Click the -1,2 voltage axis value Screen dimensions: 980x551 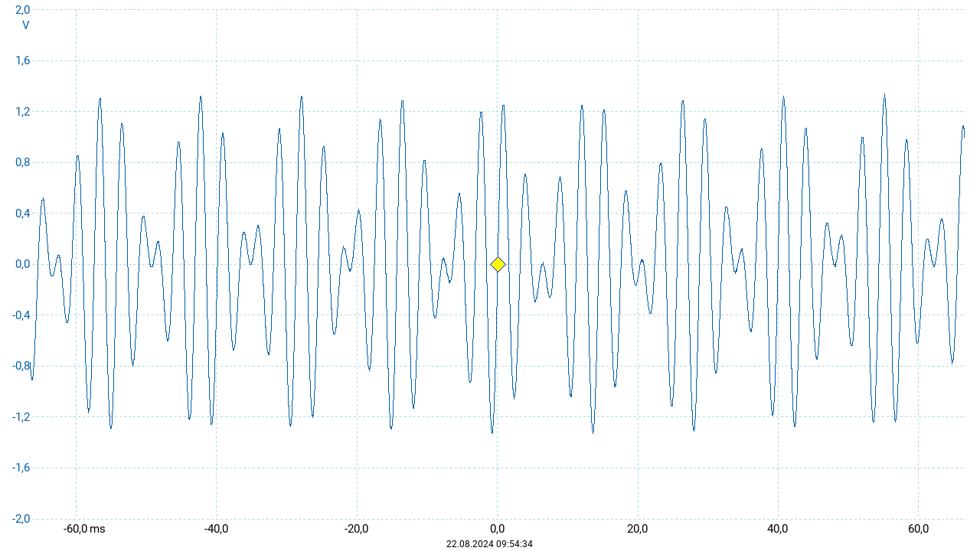21,417
